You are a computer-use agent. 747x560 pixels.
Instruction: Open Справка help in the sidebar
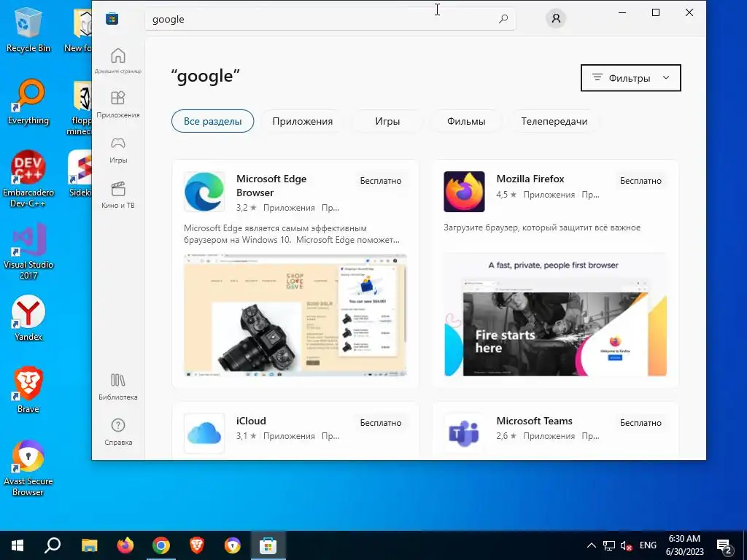pos(117,432)
